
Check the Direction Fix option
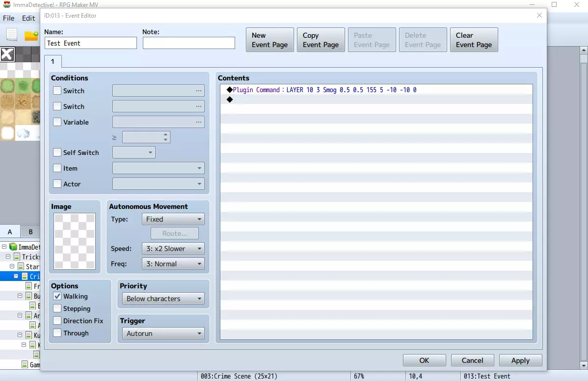click(x=57, y=321)
